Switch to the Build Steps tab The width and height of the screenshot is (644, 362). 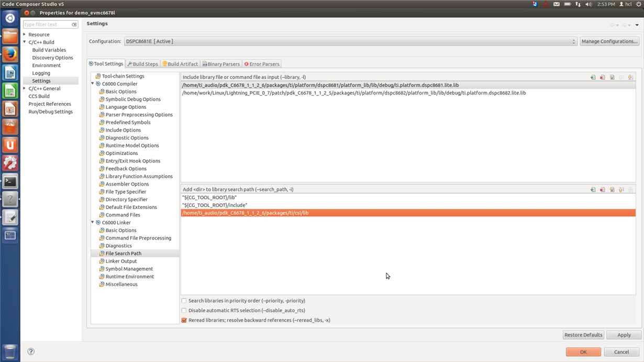[x=142, y=64]
